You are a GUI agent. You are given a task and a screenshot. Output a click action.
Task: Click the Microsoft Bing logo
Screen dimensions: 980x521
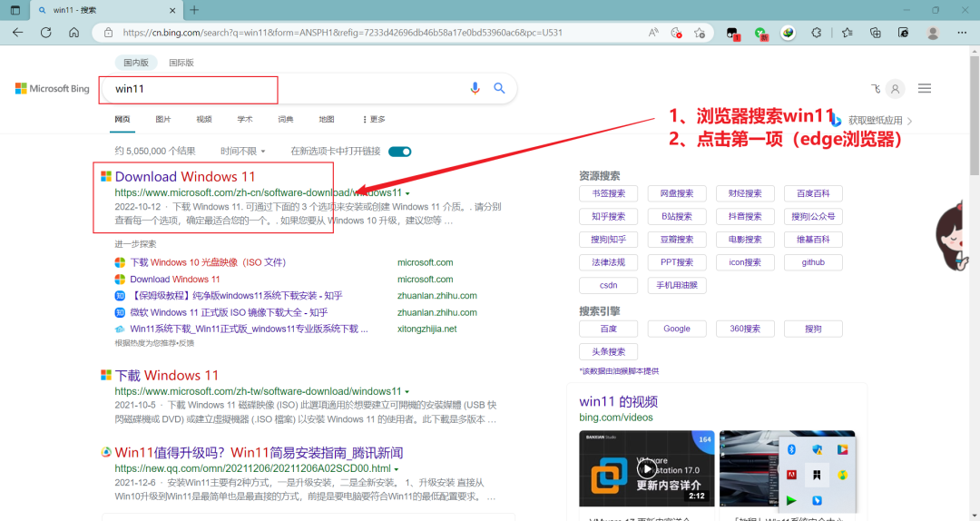coord(53,89)
